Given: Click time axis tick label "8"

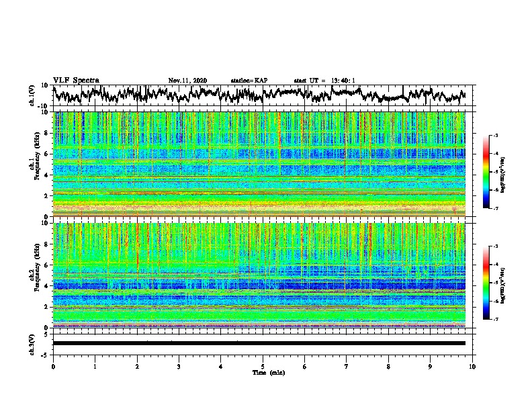Looking at the screenshot, I should click(x=388, y=367).
